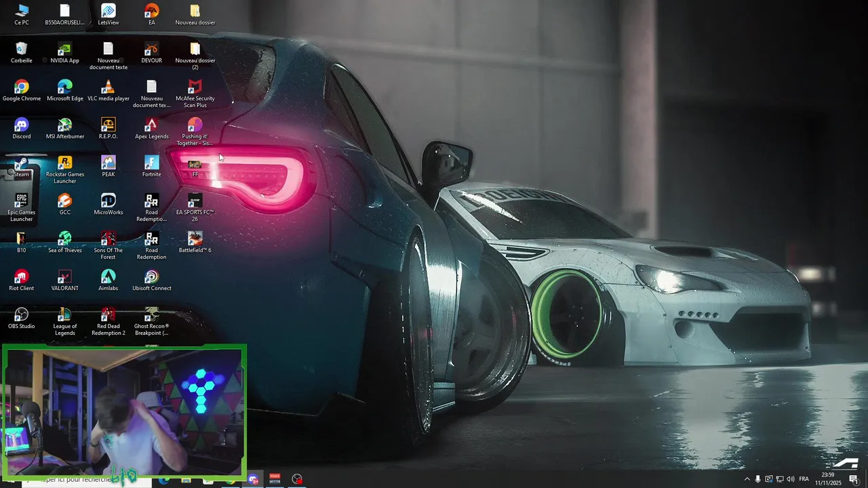
Task: Launch MicroWorks shortcut
Action: [108, 205]
